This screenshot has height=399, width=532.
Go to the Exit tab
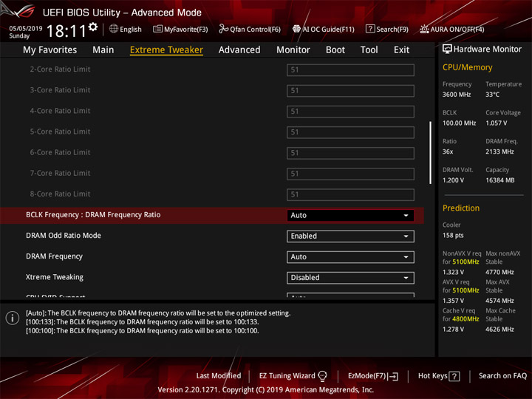401,50
